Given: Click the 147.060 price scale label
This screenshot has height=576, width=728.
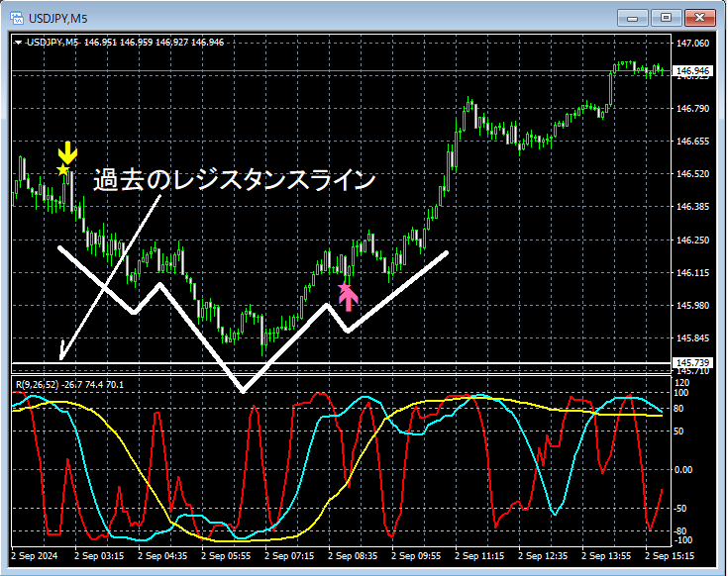Looking at the screenshot, I should (x=692, y=44).
